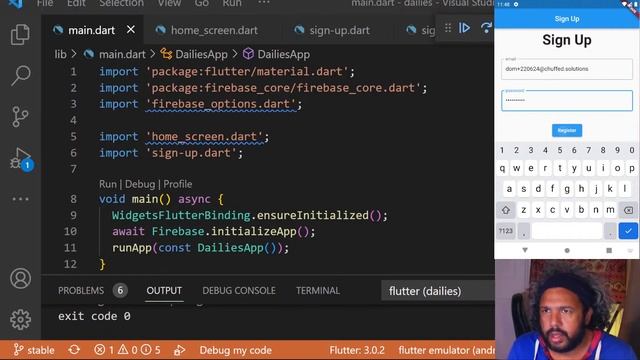640x360 pixels.
Task: Click the debug Step Over button
Action: pos(486,28)
